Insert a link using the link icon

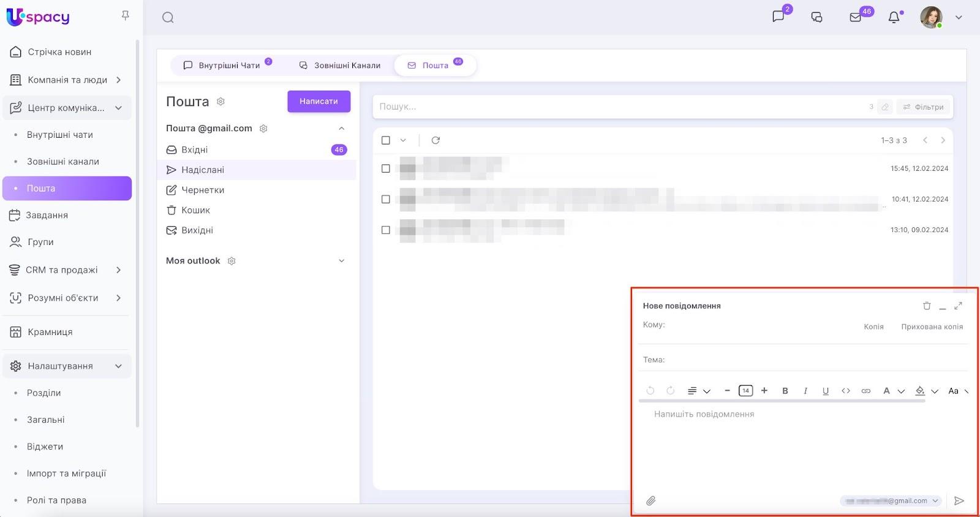pos(865,391)
